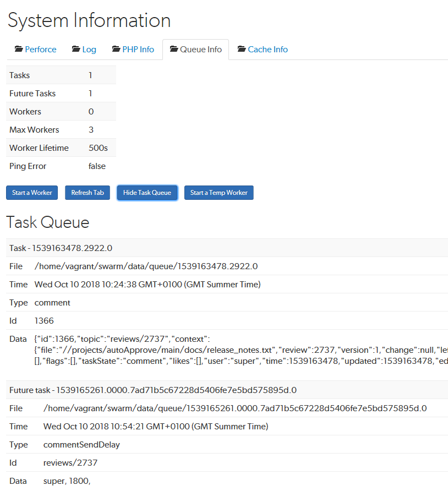The image size is (448, 491).
Task: Click the JSON data starting with "id":1366
Action: [x=241, y=350]
